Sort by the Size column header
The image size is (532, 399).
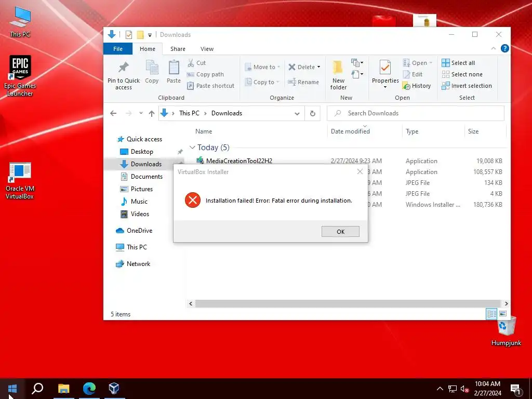(x=473, y=131)
